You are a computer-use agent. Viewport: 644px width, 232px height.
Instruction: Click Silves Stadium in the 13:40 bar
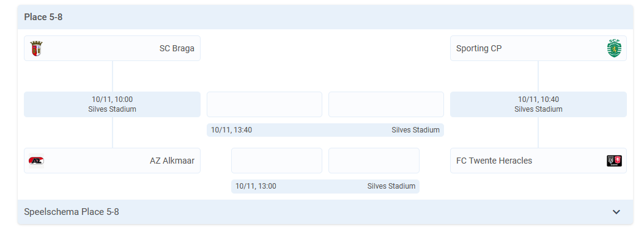point(416,130)
